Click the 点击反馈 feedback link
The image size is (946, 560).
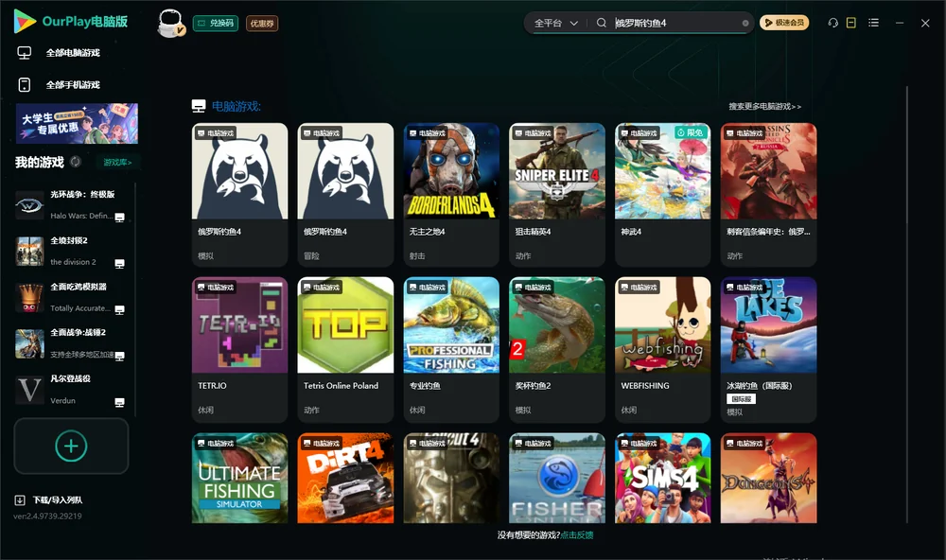pyautogui.click(x=577, y=534)
